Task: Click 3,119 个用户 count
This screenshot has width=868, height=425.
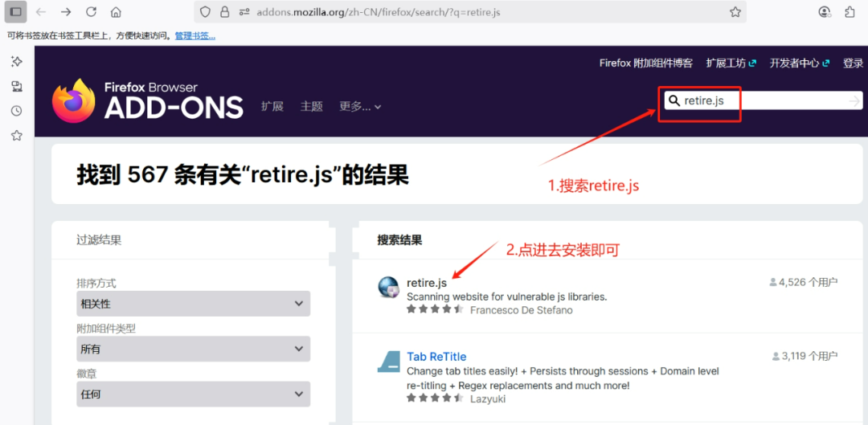Action: [805, 356]
